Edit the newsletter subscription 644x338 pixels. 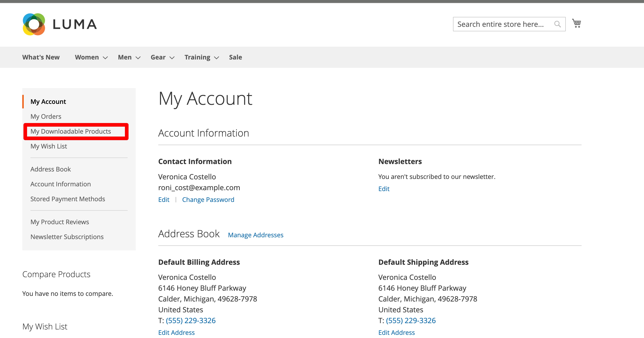384,189
